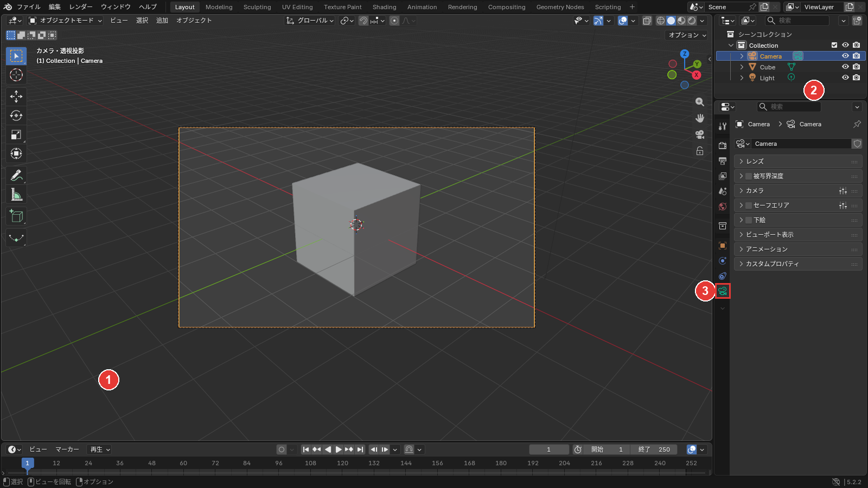Select the Transform tool

[x=16, y=153]
